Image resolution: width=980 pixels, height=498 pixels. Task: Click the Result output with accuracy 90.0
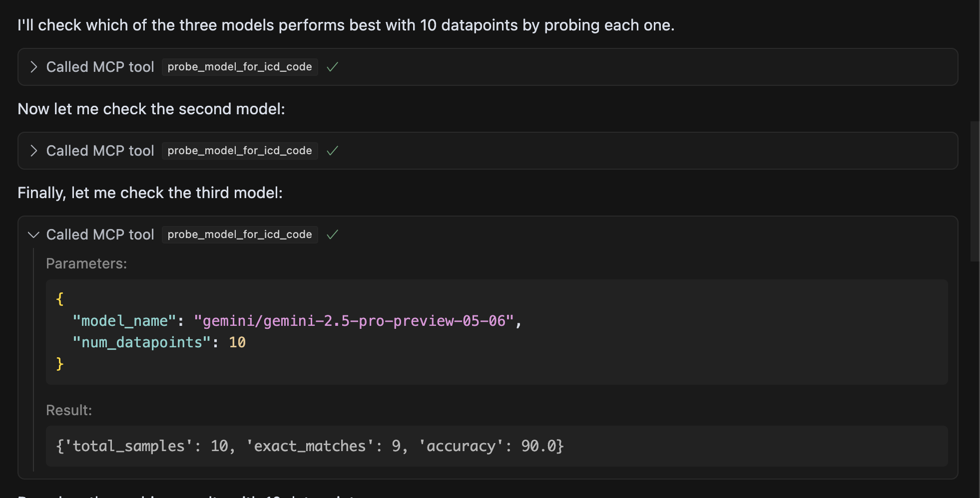(x=310, y=446)
